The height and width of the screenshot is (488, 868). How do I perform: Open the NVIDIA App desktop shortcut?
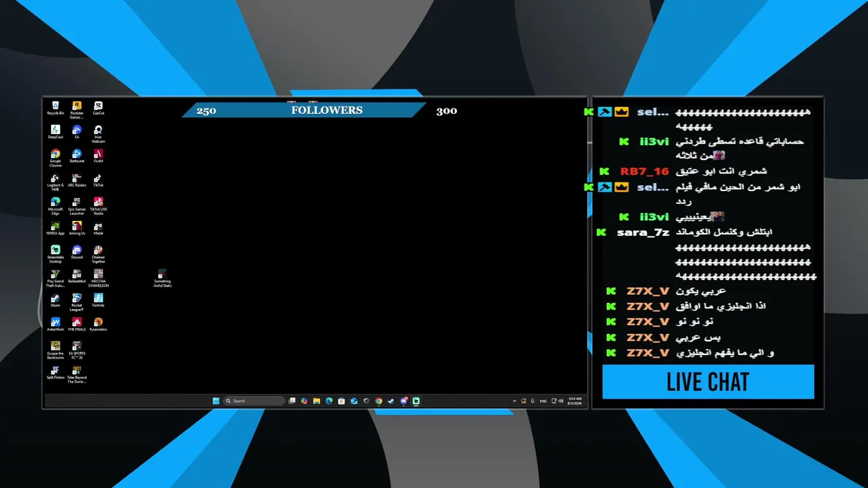(56, 228)
